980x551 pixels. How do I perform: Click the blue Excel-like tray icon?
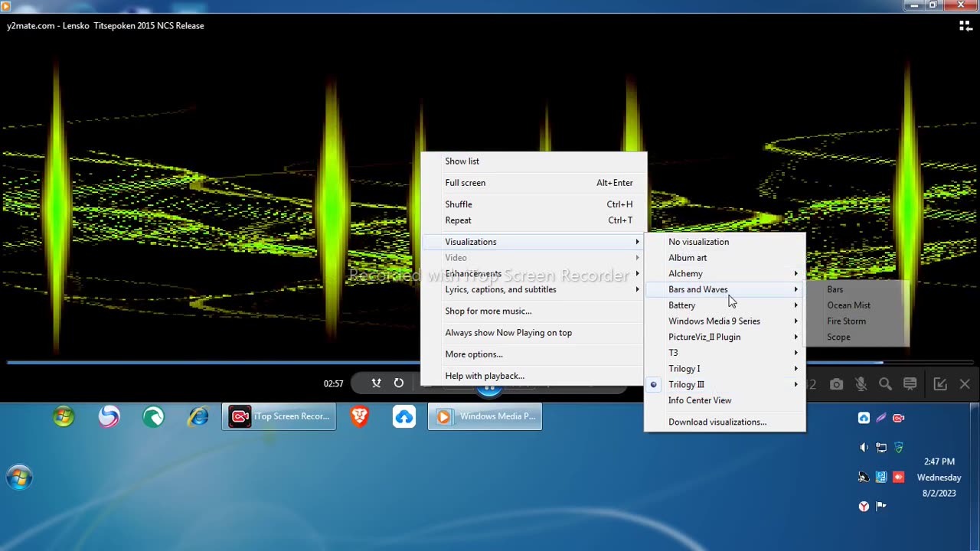click(x=881, y=477)
